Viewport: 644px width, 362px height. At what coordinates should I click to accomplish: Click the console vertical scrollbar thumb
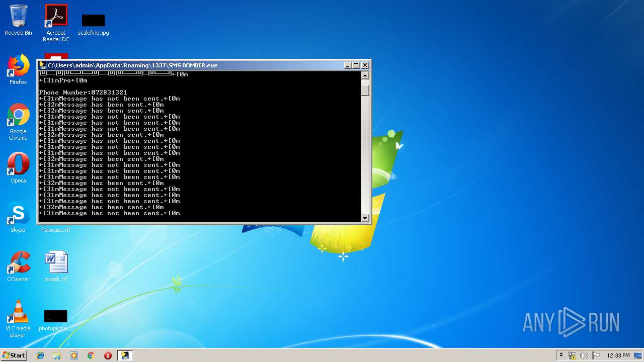(x=365, y=89)
